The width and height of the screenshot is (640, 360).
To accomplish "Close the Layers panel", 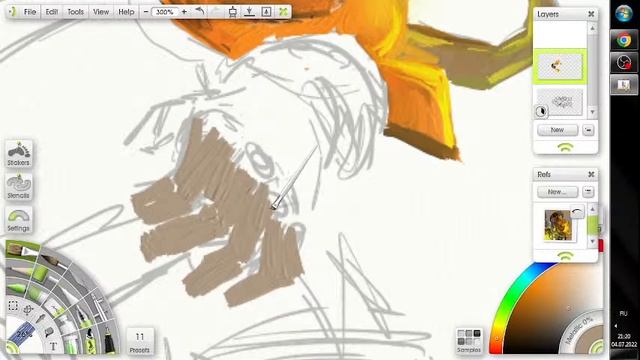I will coord(591,14).
